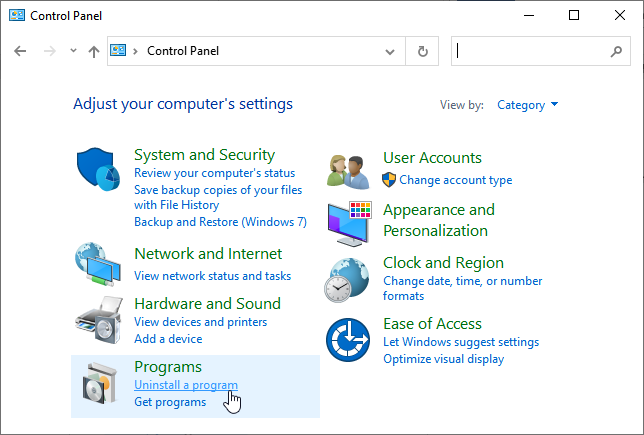This screenshot has height=435, width=644.
Task: Click the Programs disc box icon
Action: coord(100,383)
